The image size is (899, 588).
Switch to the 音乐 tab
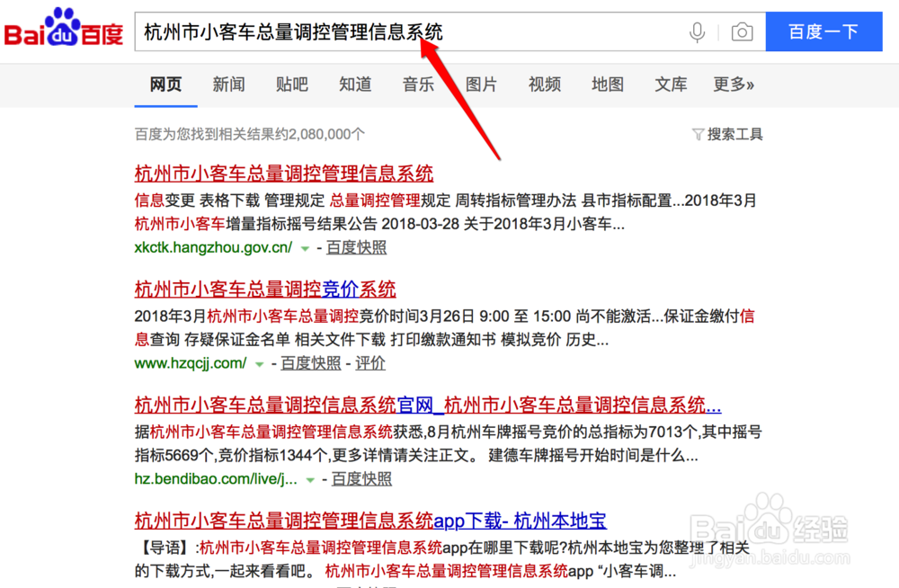[418, 85]
